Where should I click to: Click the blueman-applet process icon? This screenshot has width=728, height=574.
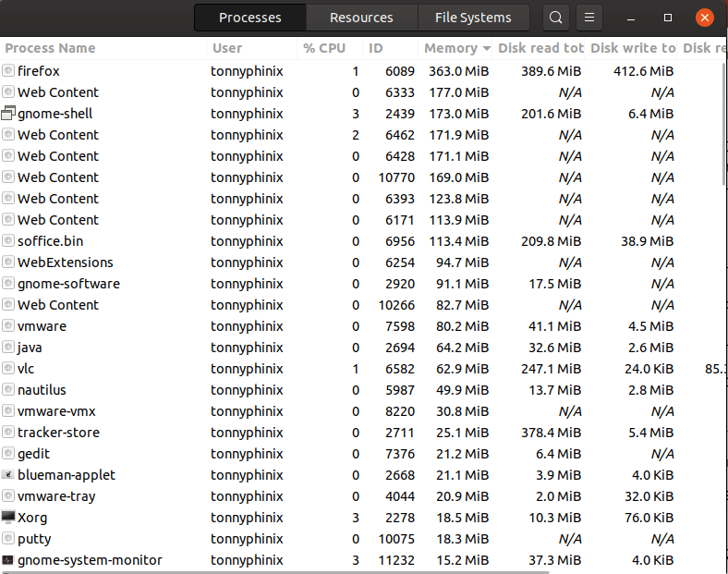point(8,474)
